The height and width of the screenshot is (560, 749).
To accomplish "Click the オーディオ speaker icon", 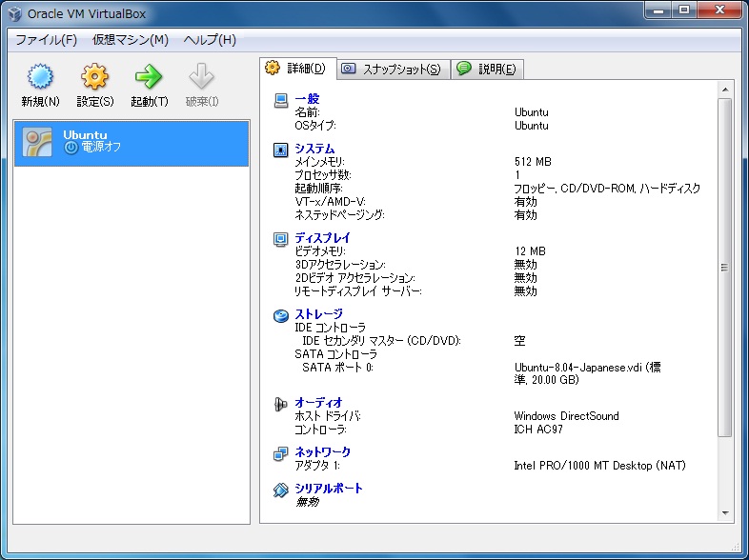I will point(281,405).
